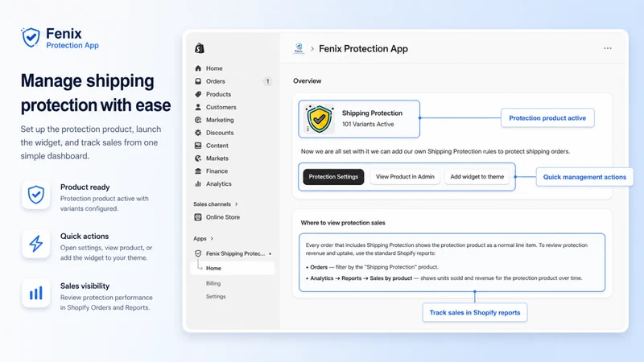Select Home under the Fenix app

coord(233,268)
